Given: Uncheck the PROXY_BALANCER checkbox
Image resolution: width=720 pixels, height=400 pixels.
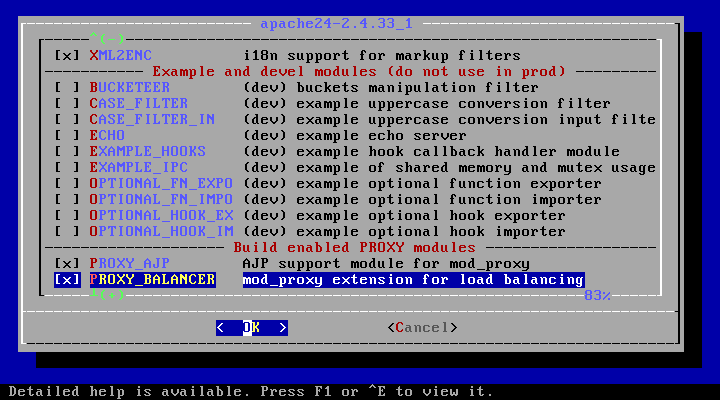Looking at the screenshot, I should [67, 280].
